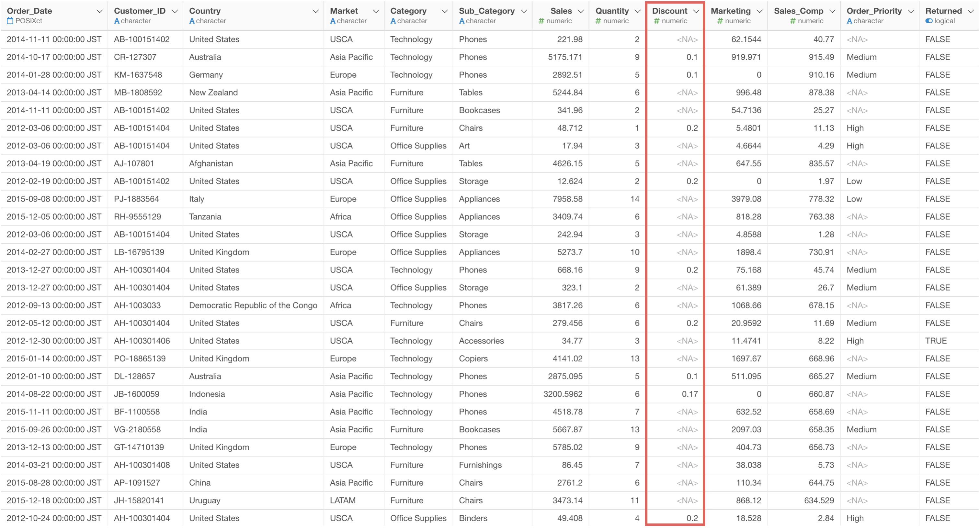The image size is (980, 528).
Task: Open the Sales_Comp column dropdown
Action: 832,11
